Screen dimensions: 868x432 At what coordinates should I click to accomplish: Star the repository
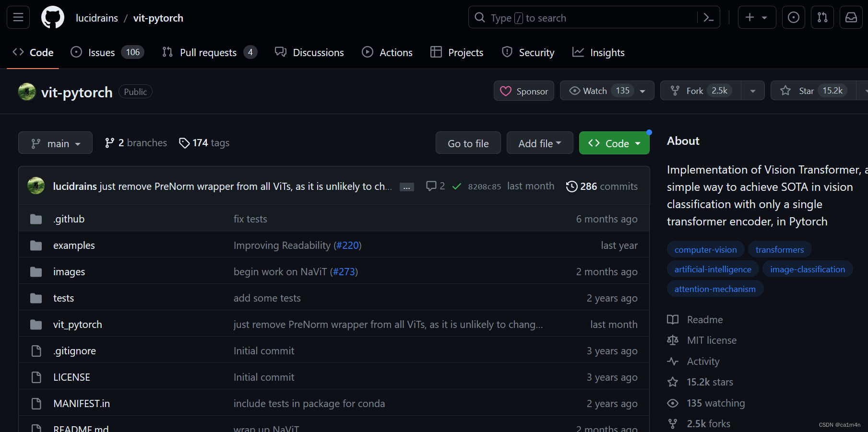click(813, 91)
